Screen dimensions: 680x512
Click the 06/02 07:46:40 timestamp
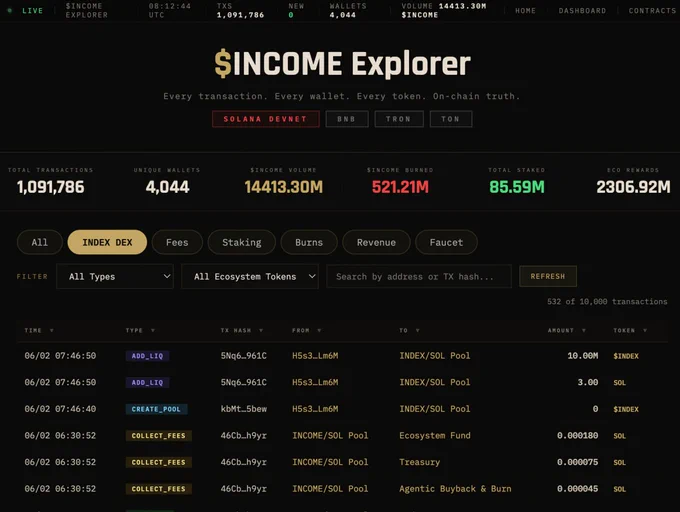(x=60, y=409)
